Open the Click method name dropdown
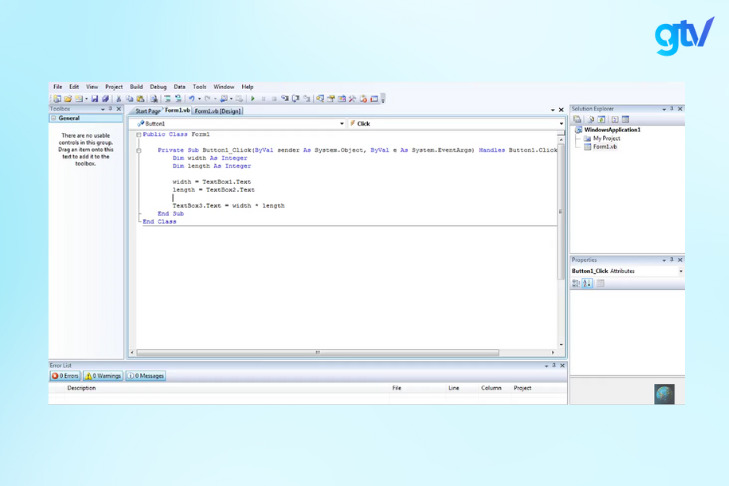This screenshot has height=486, width=729. [561, 124]
